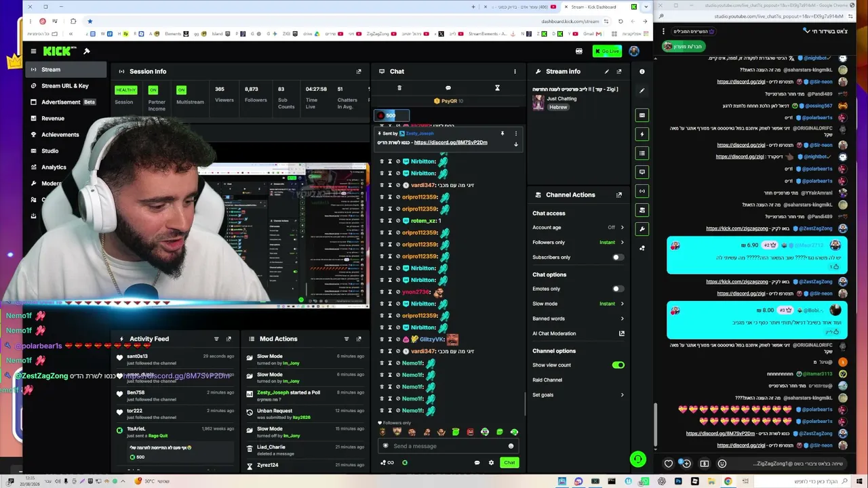Viewport: 868px width, 488px height.
Task: Click the wrench icon in right sidebar
Action: (642, 229)
